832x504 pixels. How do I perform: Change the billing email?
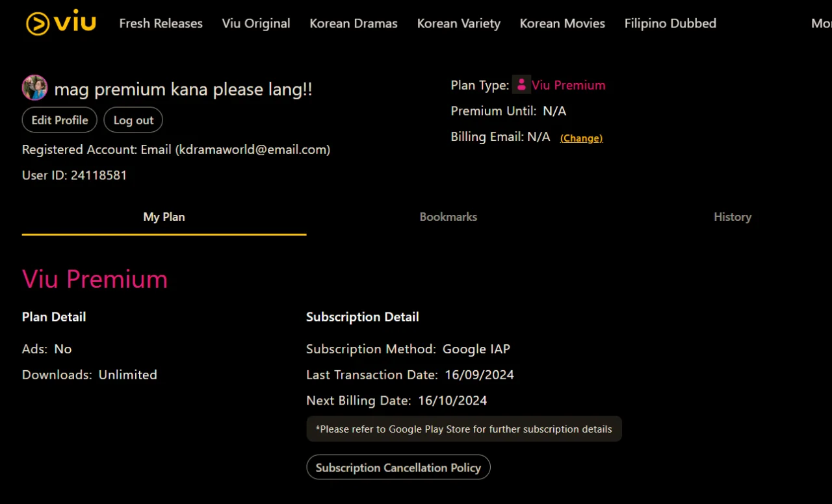(x=581, y=138)
